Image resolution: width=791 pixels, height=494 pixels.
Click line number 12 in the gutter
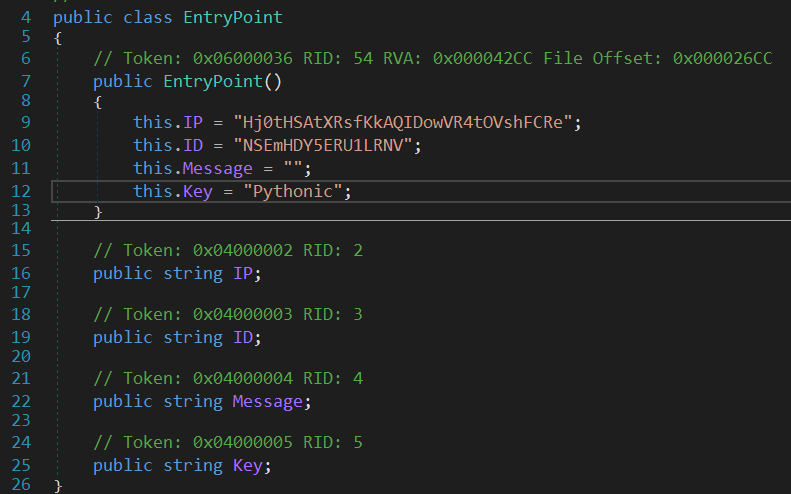(x=23, y=192)
